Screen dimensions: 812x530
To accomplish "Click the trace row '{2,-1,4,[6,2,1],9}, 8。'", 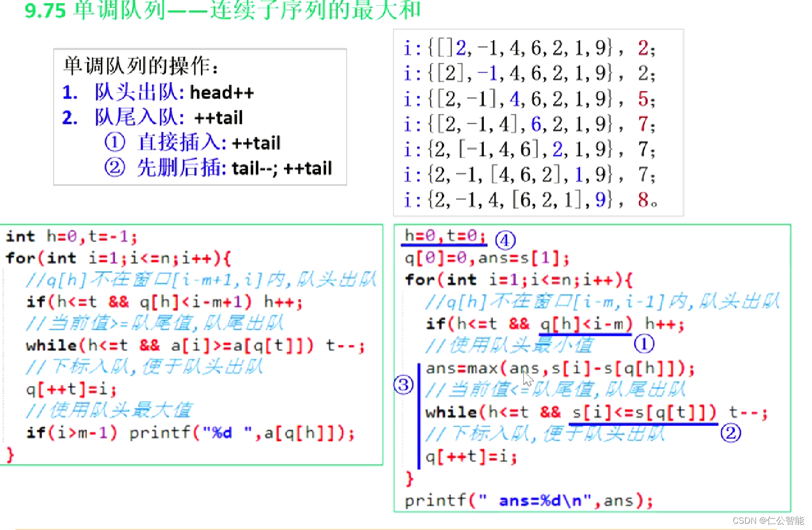I will 530,200.
